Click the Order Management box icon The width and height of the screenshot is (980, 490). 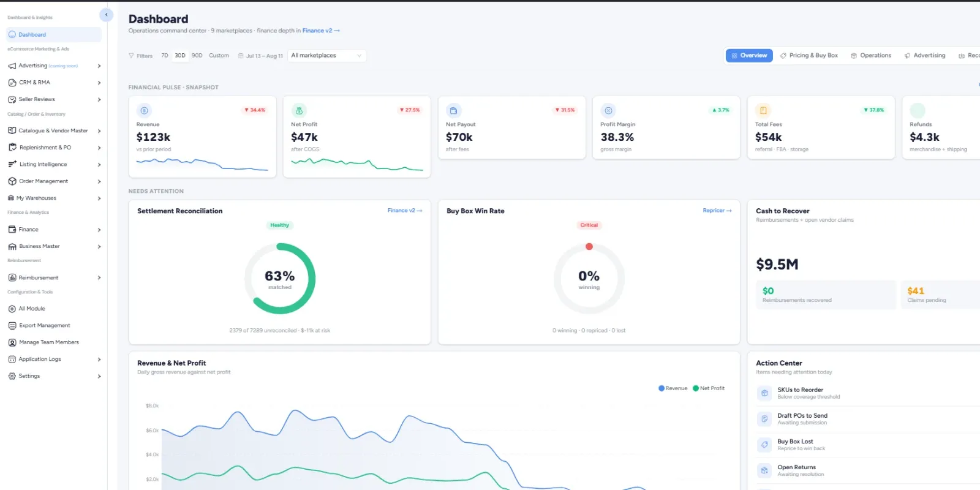12,181
